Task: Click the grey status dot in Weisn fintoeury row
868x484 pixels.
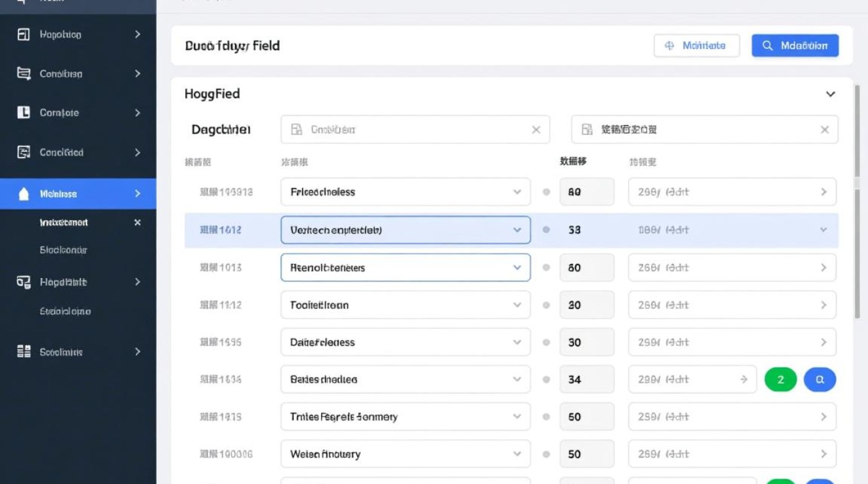Action: tap(546, 454)
